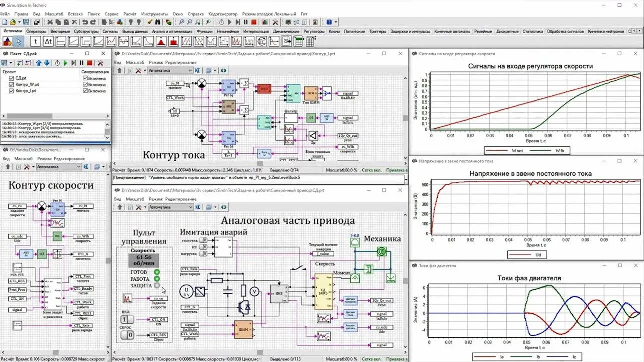
Task: Expand the save dropdown arrow in the Пакет window toolbar
Action: [10, 63]
